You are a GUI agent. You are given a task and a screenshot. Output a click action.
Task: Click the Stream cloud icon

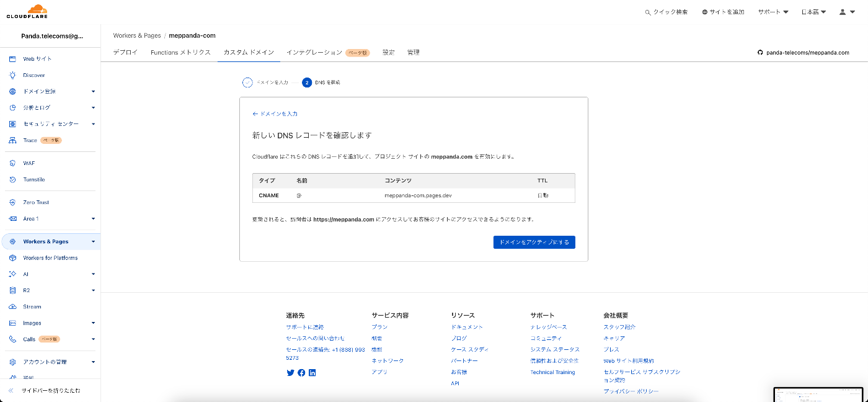(12, 306)
